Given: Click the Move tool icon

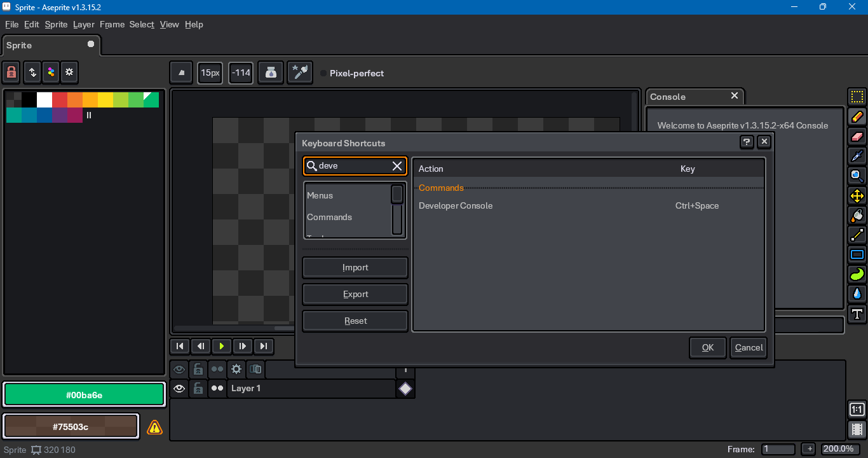Looking at the screenshot, I should (x=857, y=196).
